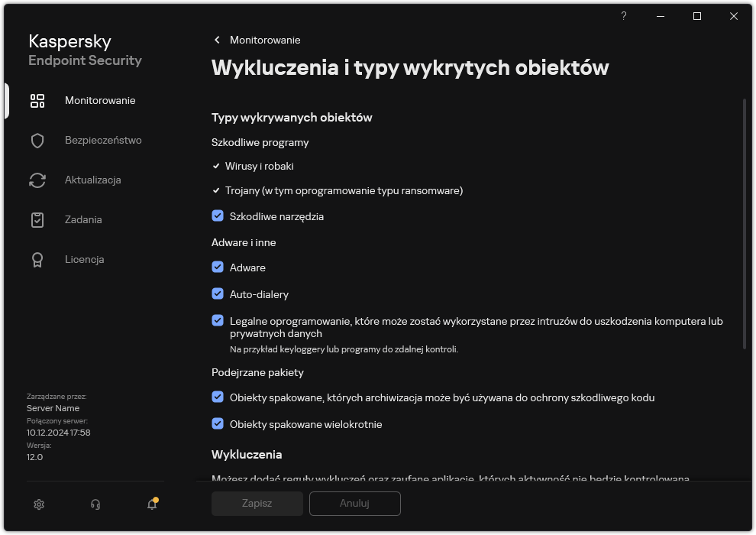Disable detection of legalne oprogramowanie
This screenshot has width=756, height=535.
[x=218, y=320]
